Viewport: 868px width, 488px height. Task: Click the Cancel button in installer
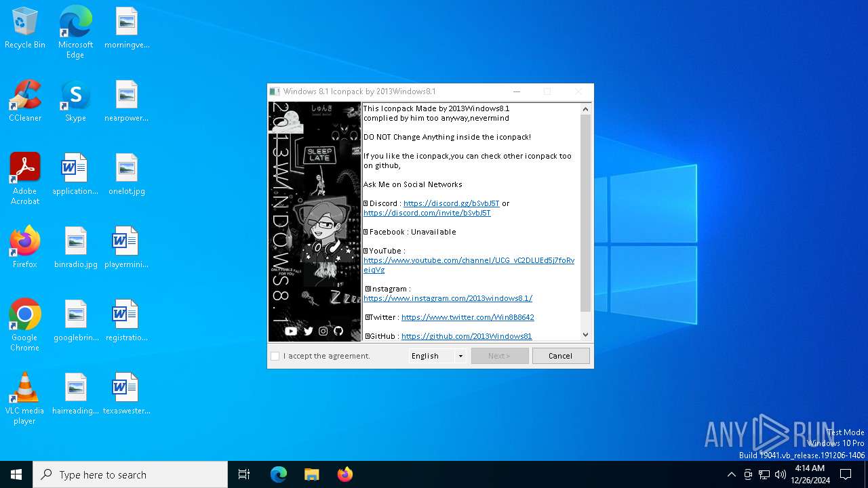[561, 356]
